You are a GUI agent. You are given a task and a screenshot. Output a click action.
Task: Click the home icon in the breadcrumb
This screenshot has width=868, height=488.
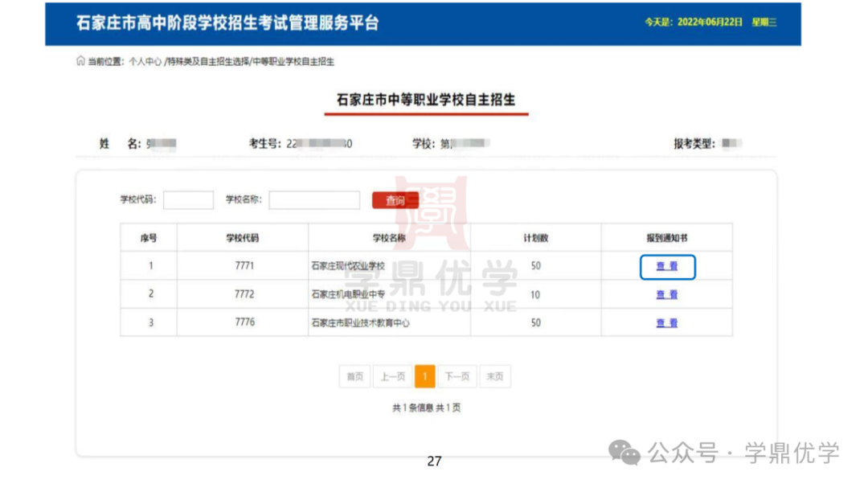pyautogui.click(x=80, y=60)
